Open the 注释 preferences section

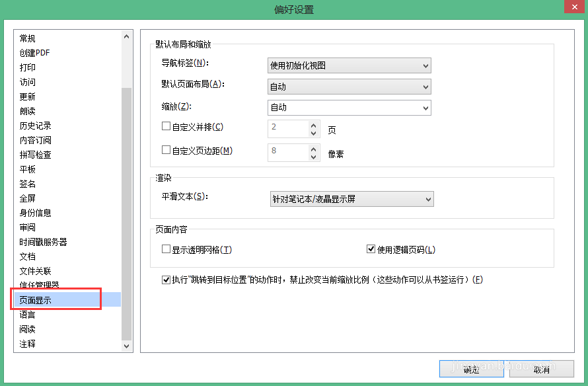[28, 343]
